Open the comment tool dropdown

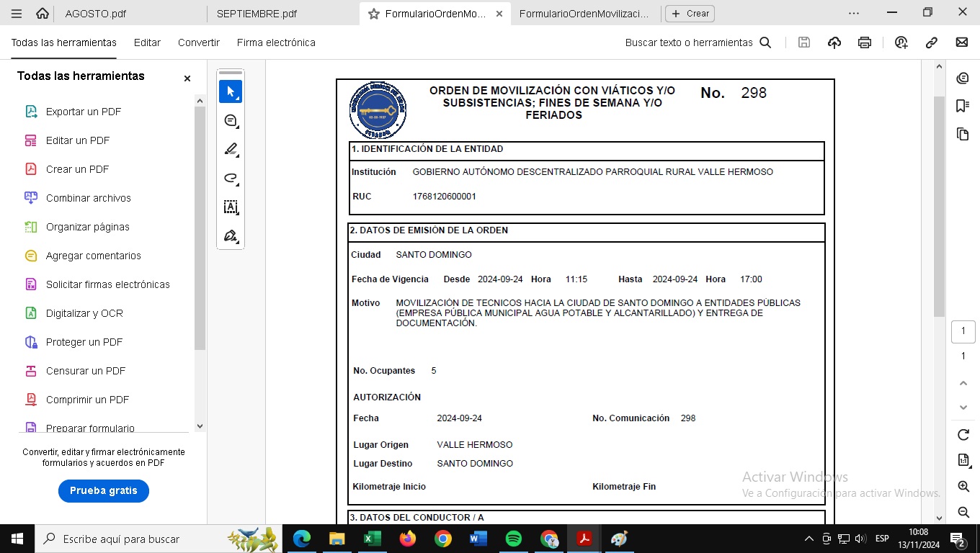231,121
